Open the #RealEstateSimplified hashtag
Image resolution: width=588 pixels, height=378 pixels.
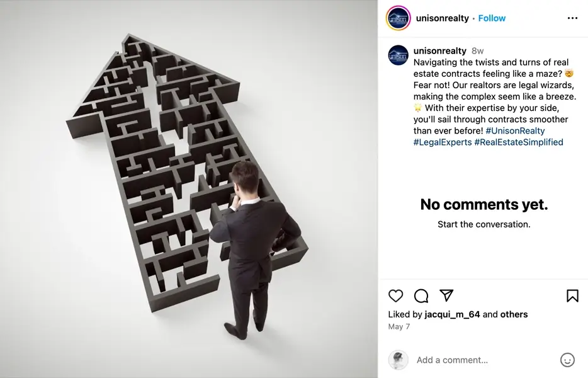tap(519, 142)
